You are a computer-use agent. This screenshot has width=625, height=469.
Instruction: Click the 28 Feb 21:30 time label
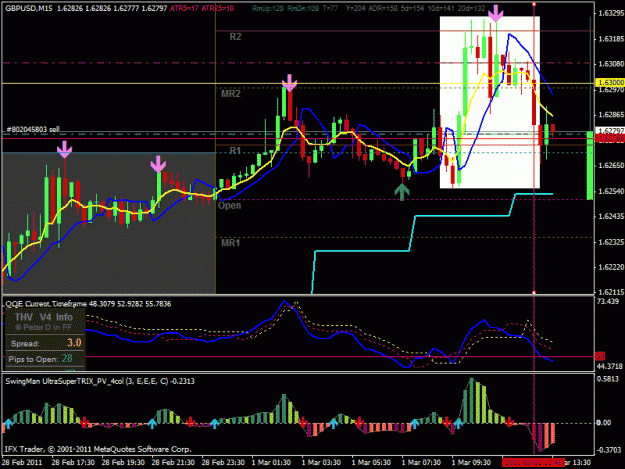173,462
